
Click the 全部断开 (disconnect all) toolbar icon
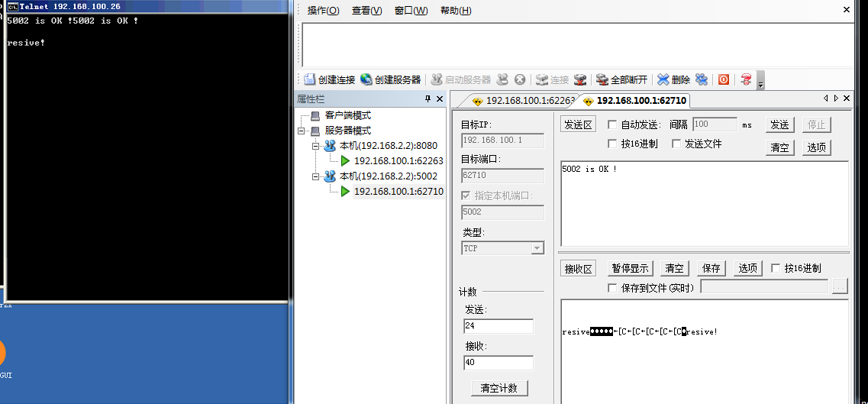[602, 79]
